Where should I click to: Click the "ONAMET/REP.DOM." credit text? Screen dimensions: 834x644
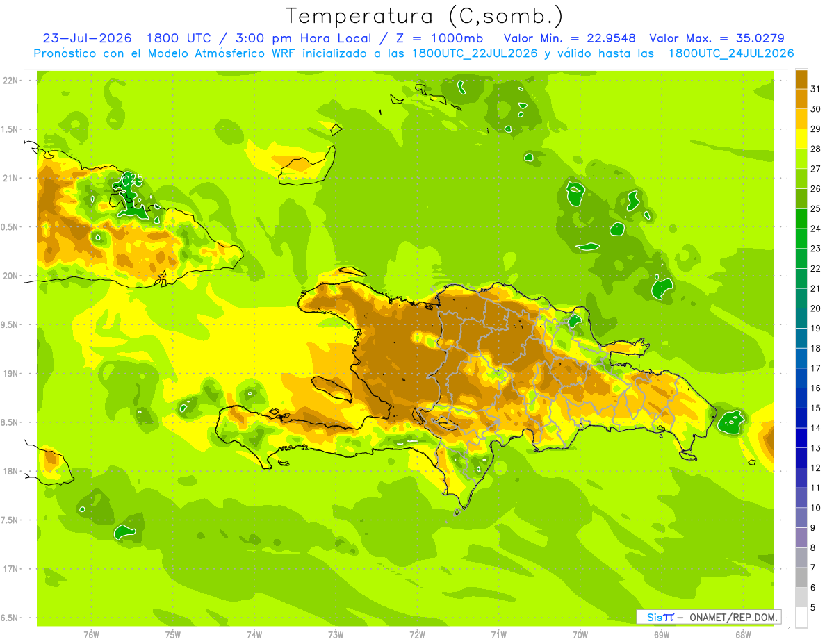(x=733, y=617)
